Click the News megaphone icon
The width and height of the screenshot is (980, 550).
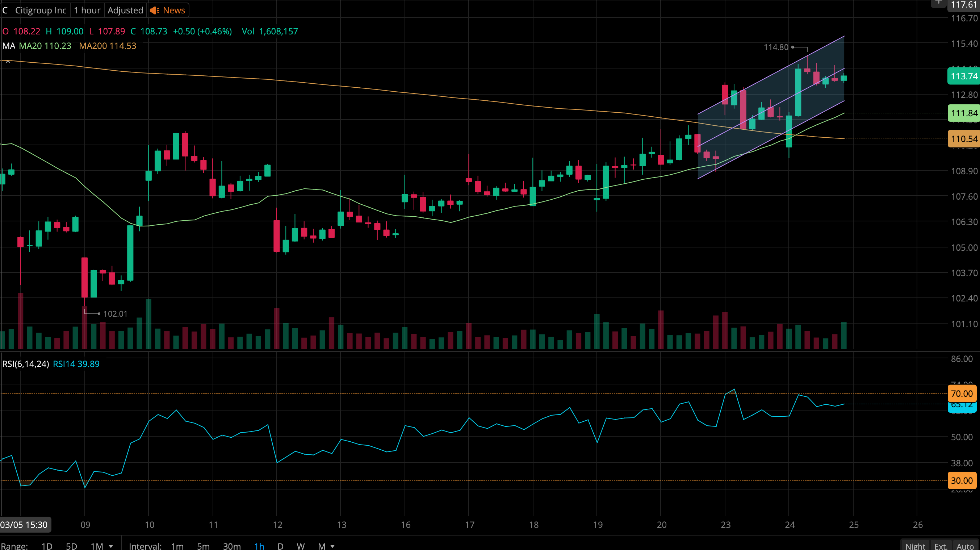(154, 10)
